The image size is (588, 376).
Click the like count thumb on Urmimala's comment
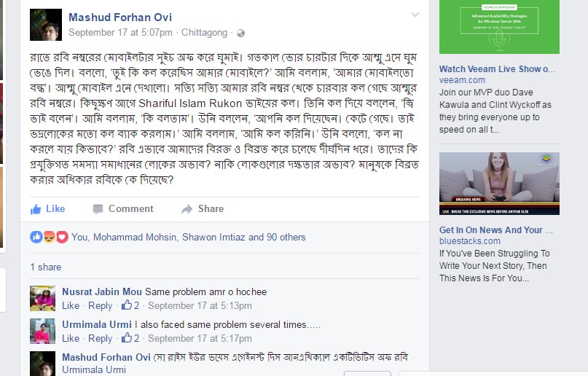pyautogui.click(x=127, y=338)
